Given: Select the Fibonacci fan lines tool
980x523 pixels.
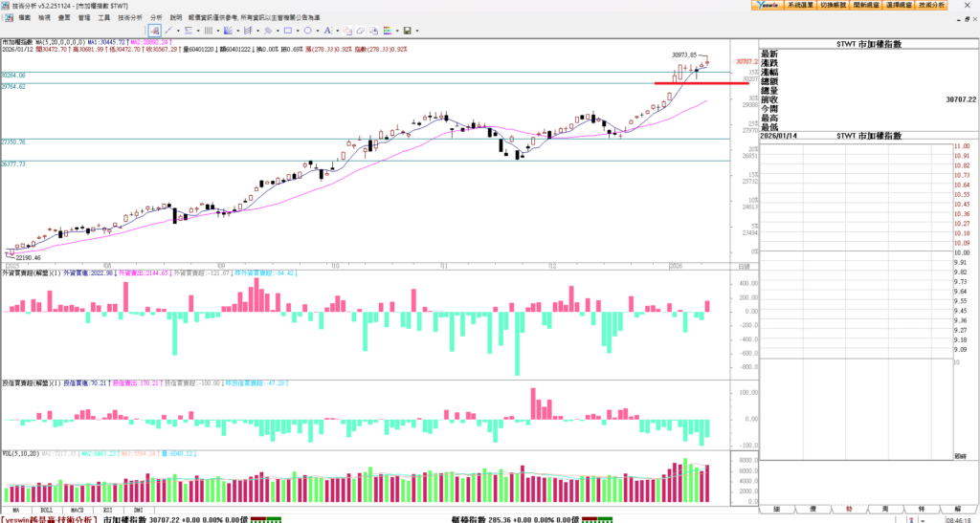Looking at the screenshot, I should (x=228, y=31).
